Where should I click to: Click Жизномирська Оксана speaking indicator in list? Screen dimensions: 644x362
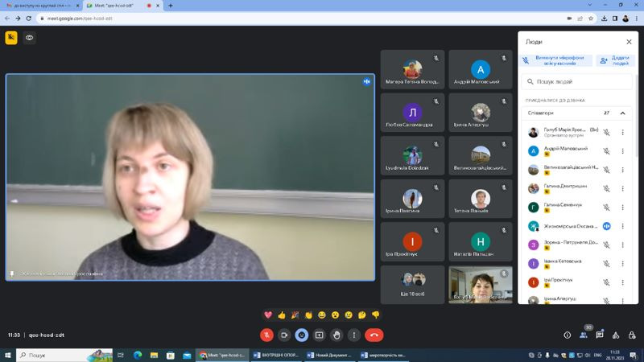coord(607,226)
